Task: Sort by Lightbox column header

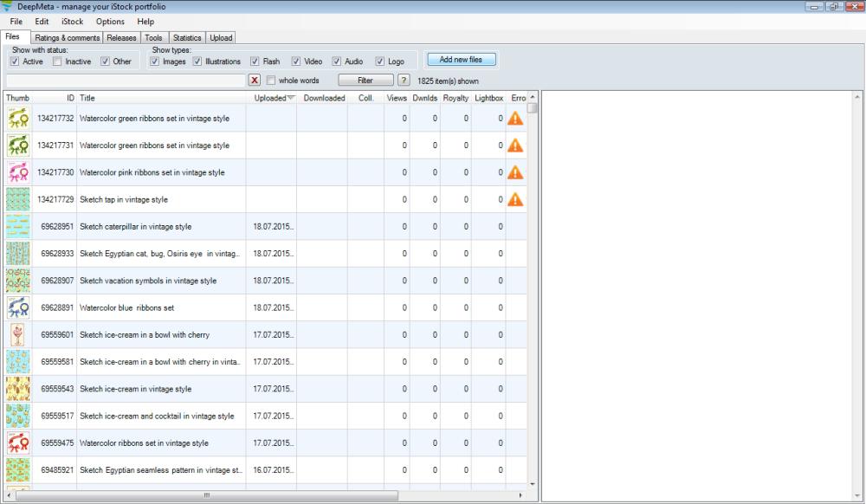Action: (x=488, y=98)
